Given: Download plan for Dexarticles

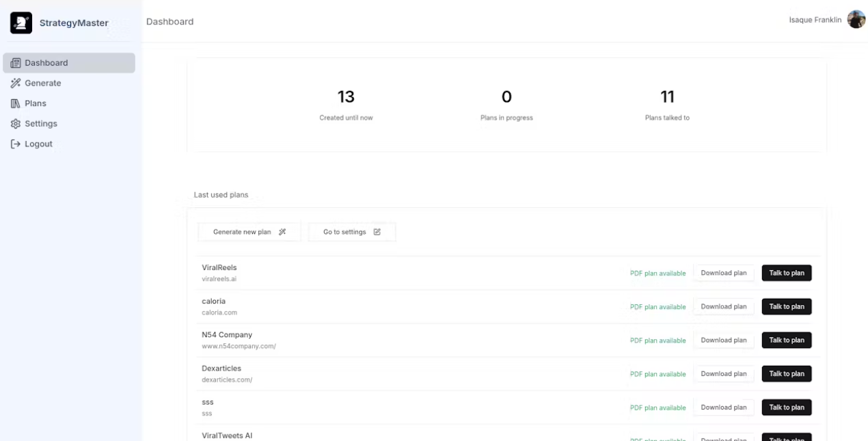Looking at the screenshot, I should (x=724, y=373).
